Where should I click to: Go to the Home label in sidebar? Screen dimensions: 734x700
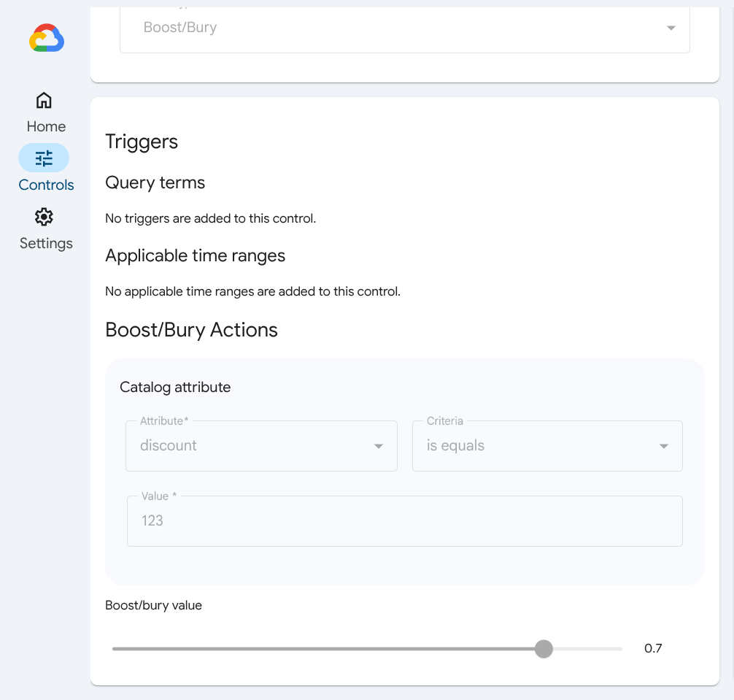pyautogui.click(x=46, y=126)
